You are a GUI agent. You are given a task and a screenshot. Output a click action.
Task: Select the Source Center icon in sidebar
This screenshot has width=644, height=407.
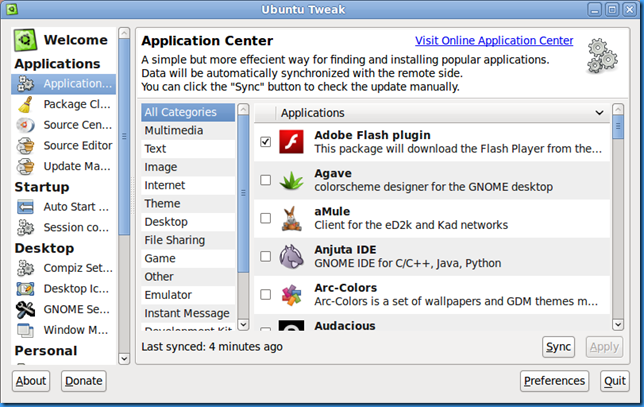coord(25,125)
